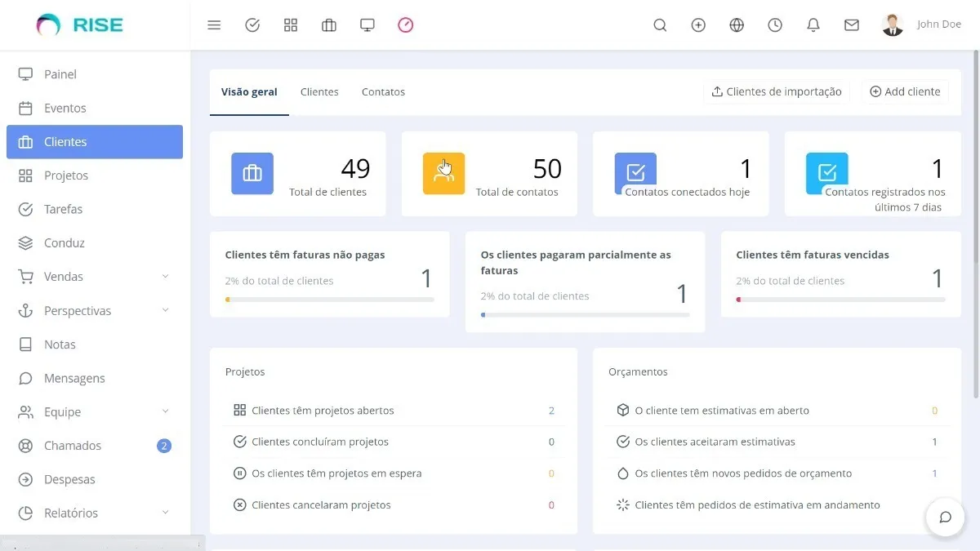Open the search magnifier icon
This screenshot has width=980, height=551.
[x=660, y=25]
